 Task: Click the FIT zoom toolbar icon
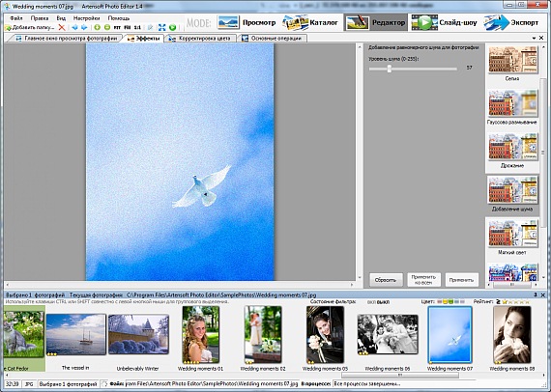tap(117, 27)
